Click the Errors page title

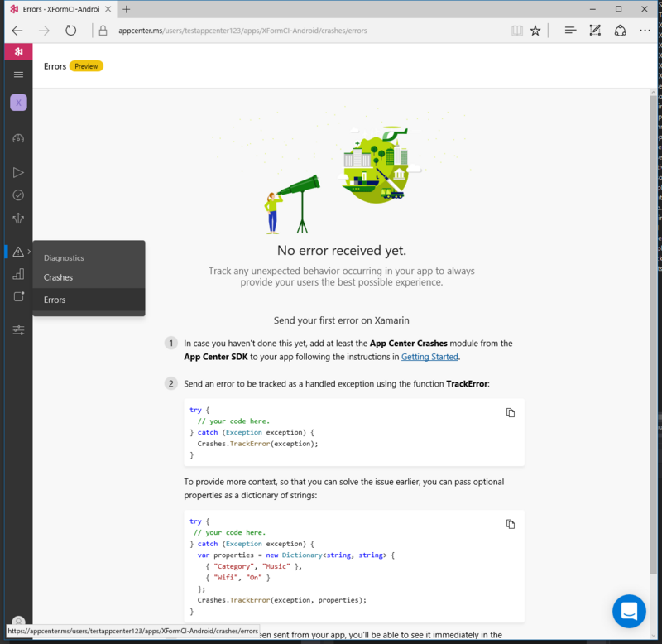coord(55,66)
